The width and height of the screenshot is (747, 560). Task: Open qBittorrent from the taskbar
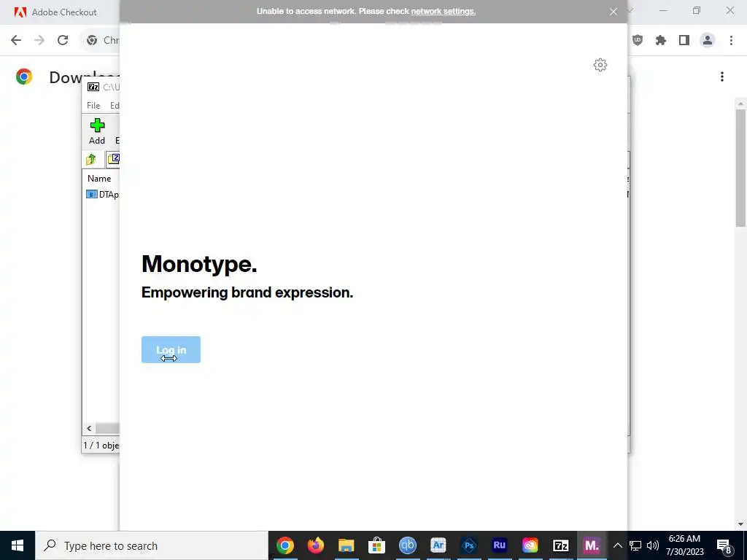point(407,545)
